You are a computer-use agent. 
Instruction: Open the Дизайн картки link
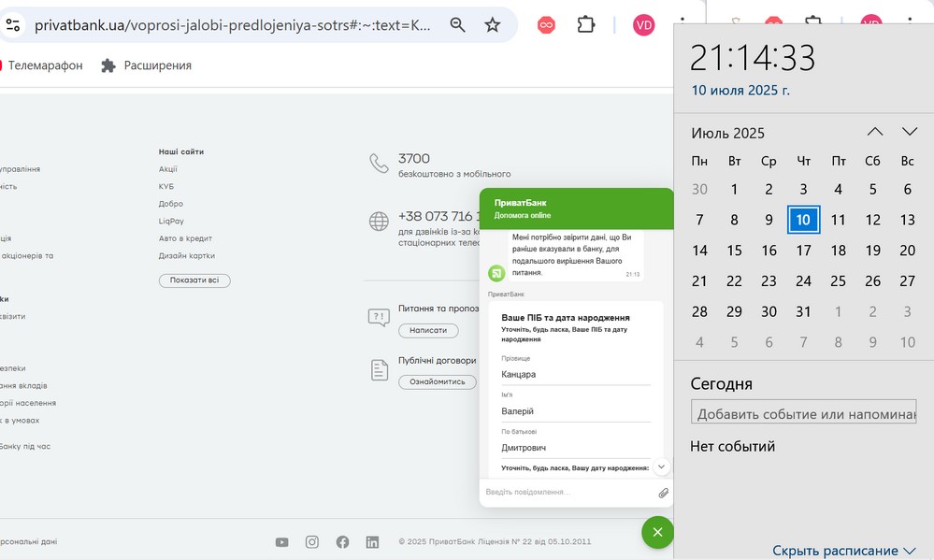tap(186, 255)
